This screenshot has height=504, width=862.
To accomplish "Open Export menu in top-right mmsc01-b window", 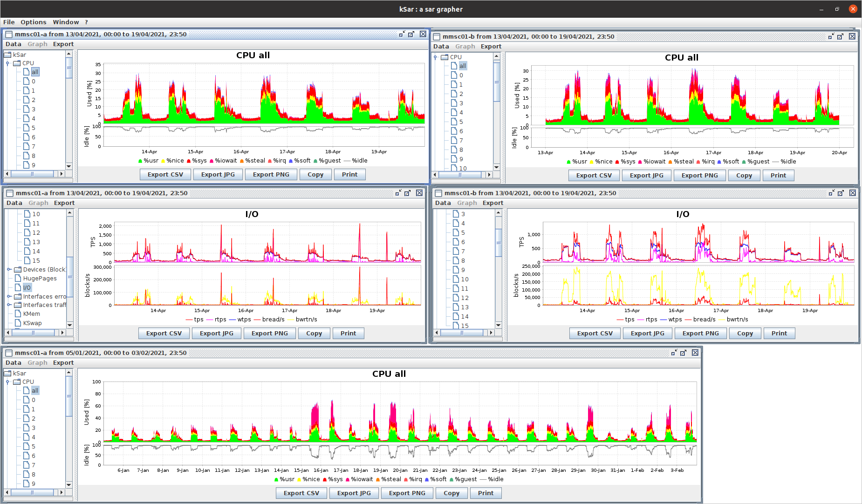I will click(x=491, y=46).
